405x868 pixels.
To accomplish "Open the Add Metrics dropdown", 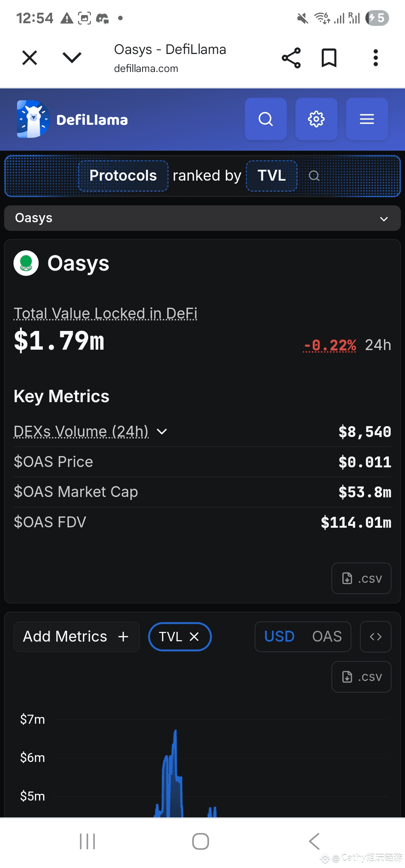I will coord(76,637).
